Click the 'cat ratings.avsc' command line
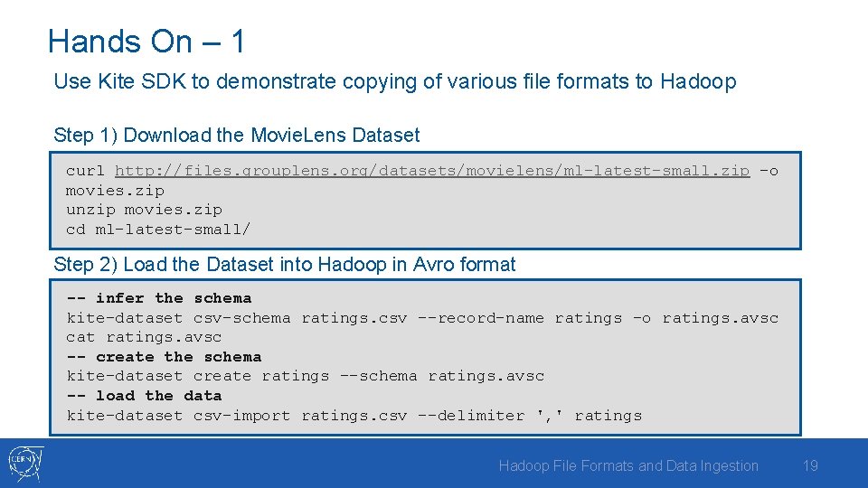This screenshot has width=868, height=488. 144,337
